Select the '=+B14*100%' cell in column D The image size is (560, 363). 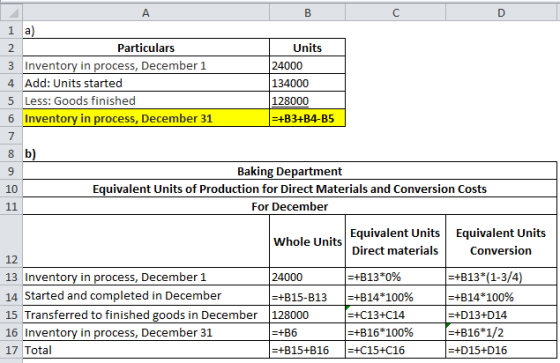(501, 295)
